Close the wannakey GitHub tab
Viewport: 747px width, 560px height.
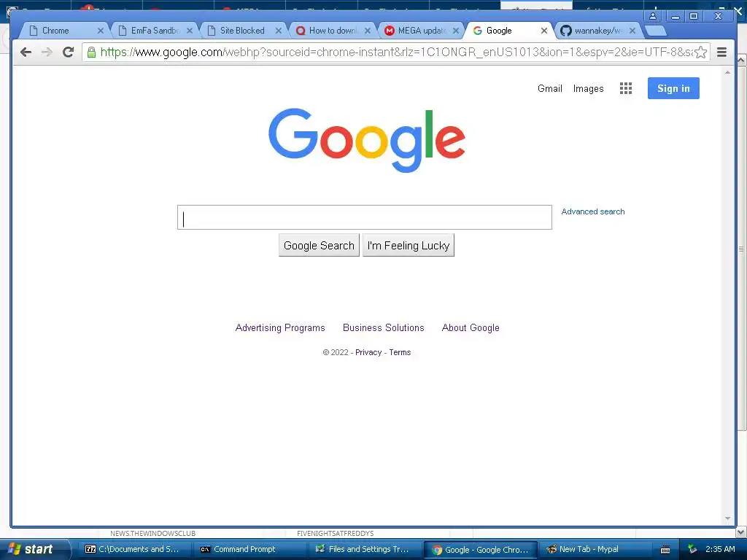point(632,31)
